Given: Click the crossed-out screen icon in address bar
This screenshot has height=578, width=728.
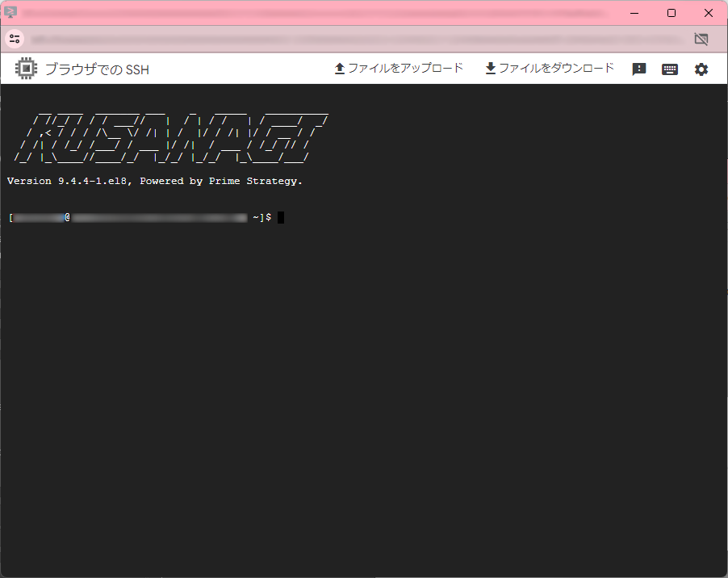Looking at the screenshot, I should (701, 39).
